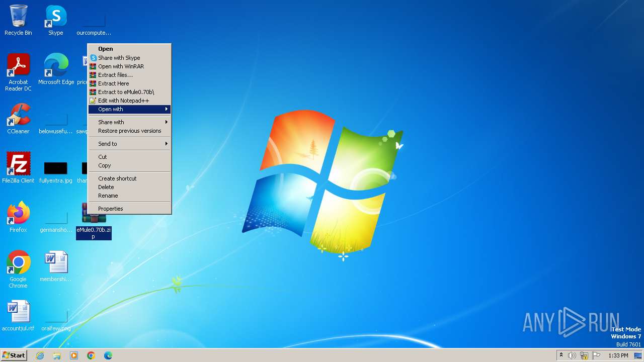This screenshot has height=362, width=644.
Task: Select the Skype desktop shortcut
Action: coord(56,20)
